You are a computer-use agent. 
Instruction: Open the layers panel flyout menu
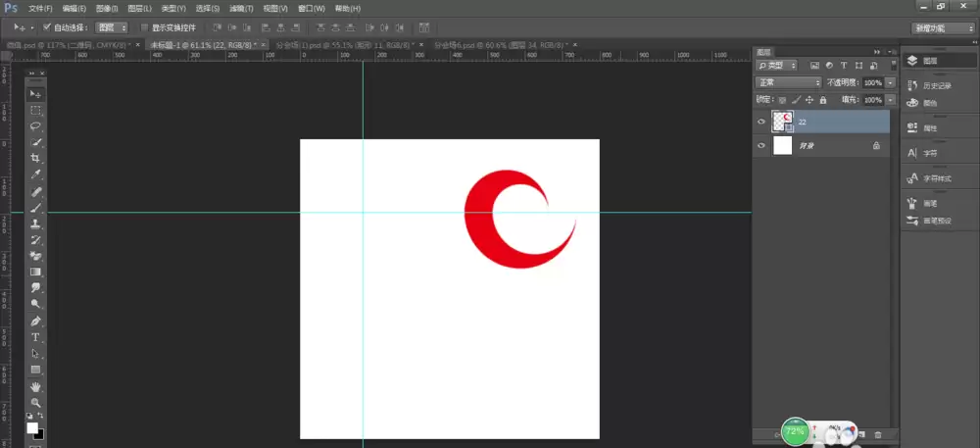click(x=891, y=52)
